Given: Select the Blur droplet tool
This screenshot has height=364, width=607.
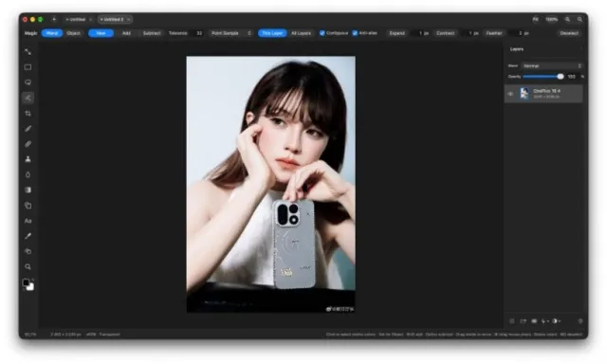Looking at the screenshot, I should (x=28, y=174).
